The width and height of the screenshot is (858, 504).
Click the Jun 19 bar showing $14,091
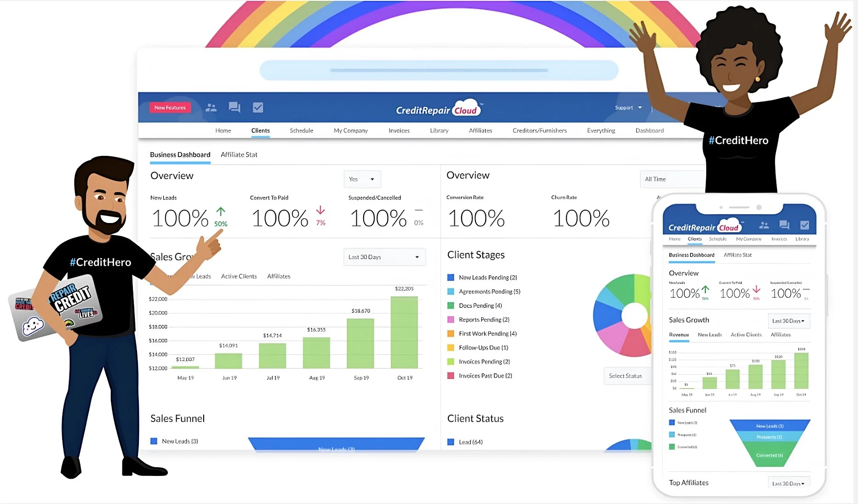pos(229,361)
